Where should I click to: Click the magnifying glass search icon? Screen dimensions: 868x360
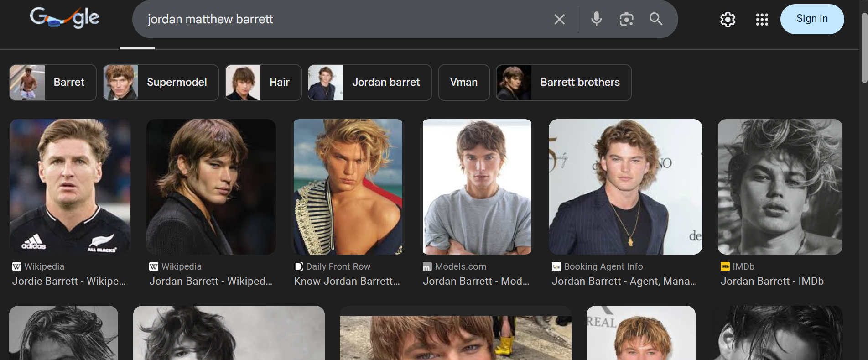click(656, 19)
